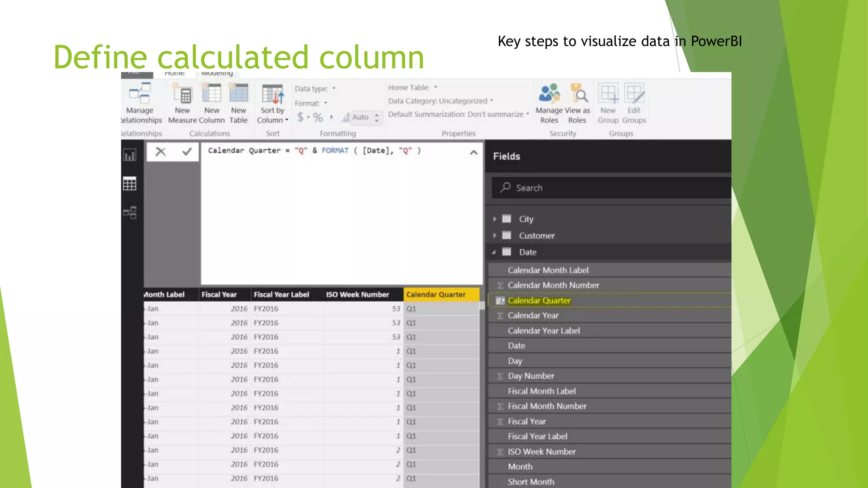The image size is (868, 488).
Task: Click in the Fields search box
Action: click(x=611, y=188)
